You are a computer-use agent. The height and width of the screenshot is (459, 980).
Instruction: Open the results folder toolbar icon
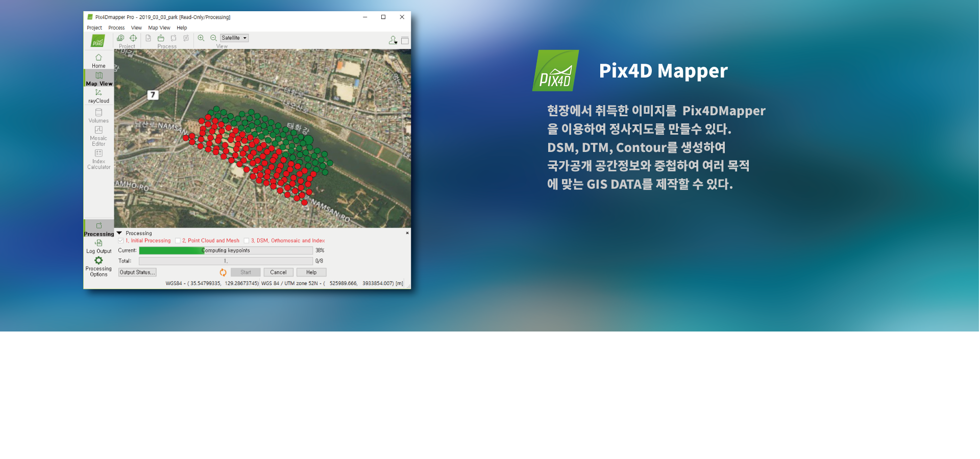click(x=161, y=38)
